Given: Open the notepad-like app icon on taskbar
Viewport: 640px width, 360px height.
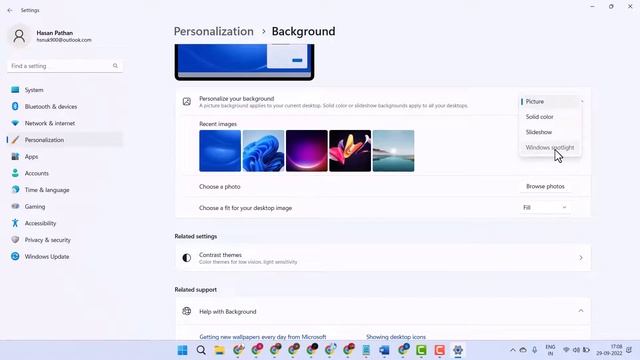Looking at the screenshot, I should coord(366,350).
